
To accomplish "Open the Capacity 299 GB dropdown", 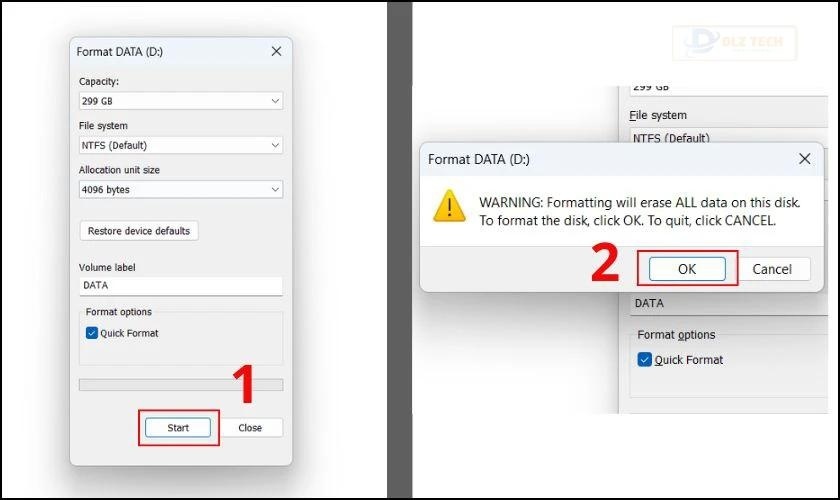I will pos(181,101).
